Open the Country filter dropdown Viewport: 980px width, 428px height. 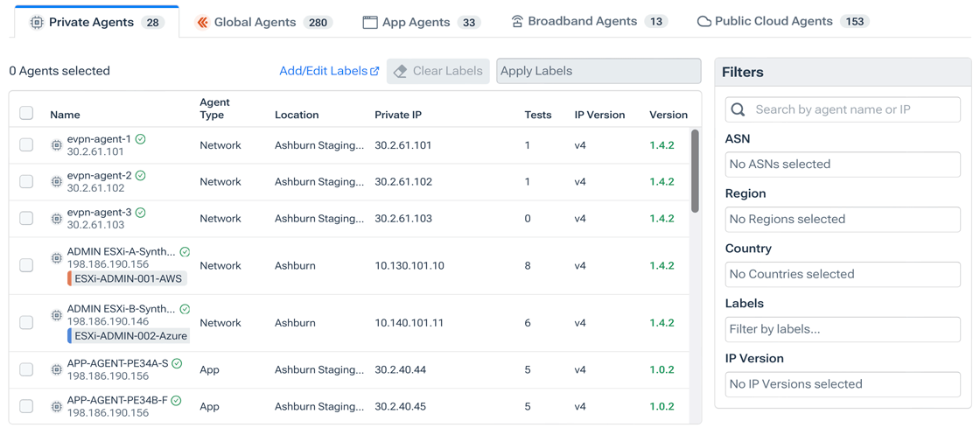(x=843, y=274)
